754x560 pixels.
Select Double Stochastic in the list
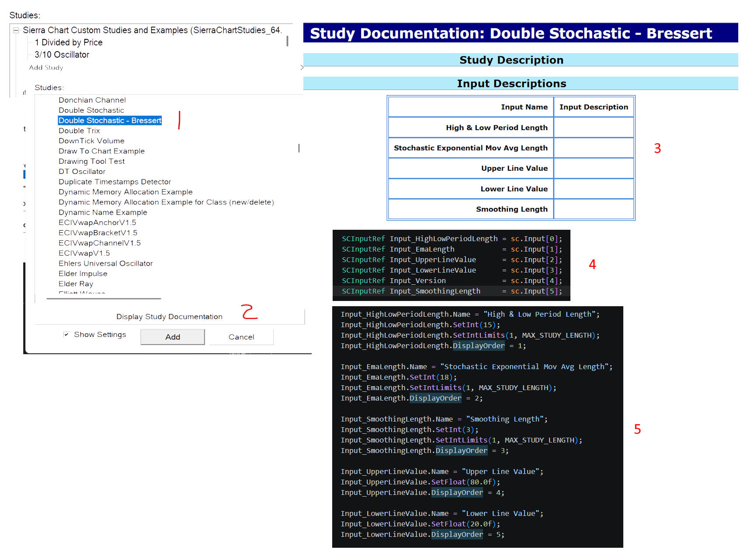[x=91, y=110]
